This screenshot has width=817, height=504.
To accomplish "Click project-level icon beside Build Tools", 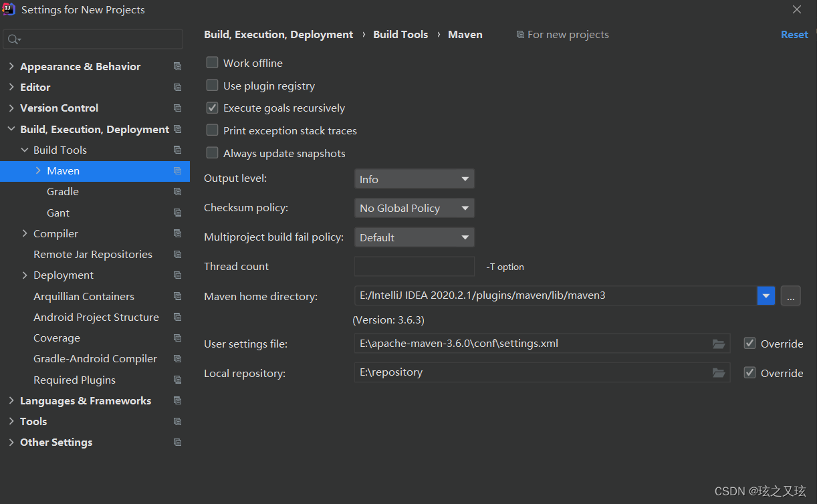I will (x=177, y=150).
